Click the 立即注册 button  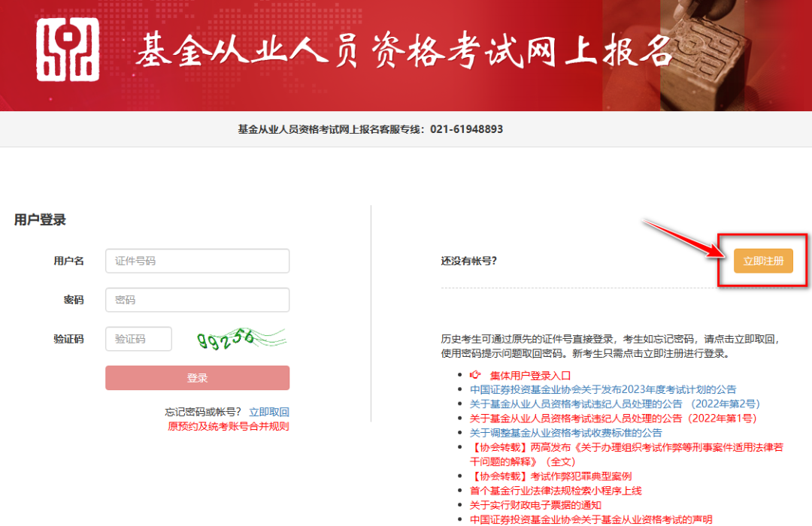(x=762, y=259)
